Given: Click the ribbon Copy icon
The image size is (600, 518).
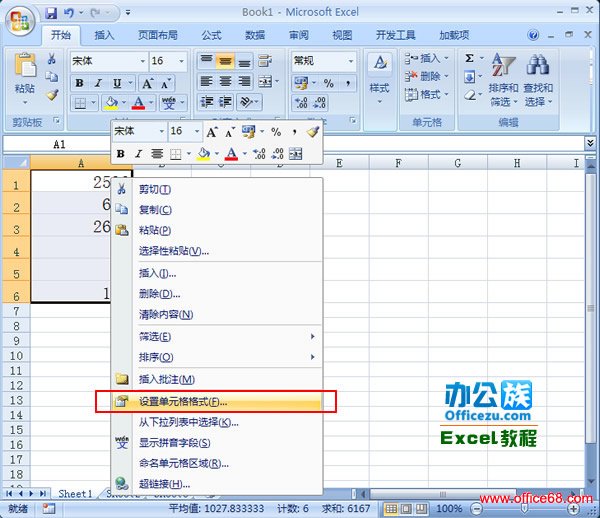Looking at the screenshot, I should (52, 77).
